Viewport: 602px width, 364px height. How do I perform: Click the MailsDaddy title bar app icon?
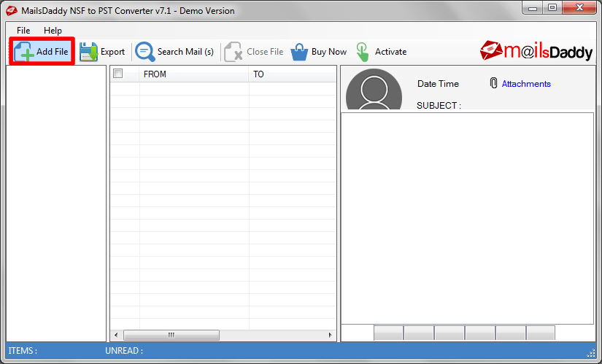[12, 11]
